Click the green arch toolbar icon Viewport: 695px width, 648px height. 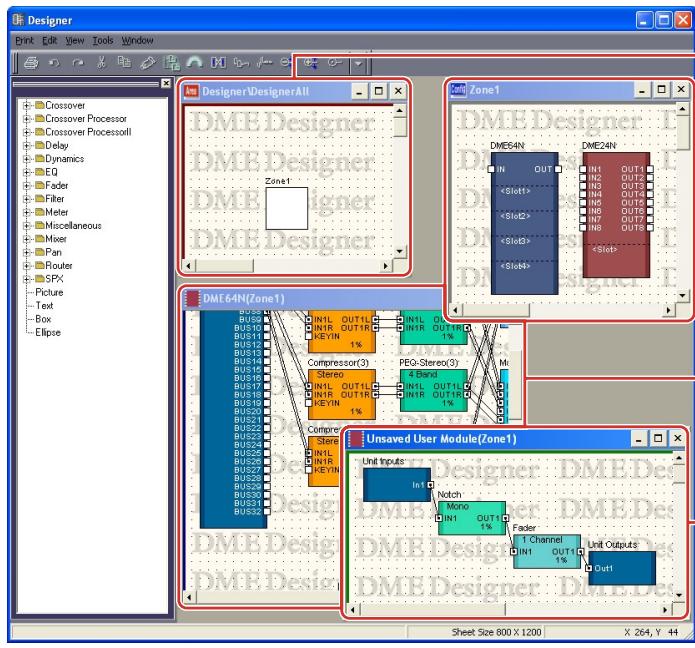click(x=194, y=62)
